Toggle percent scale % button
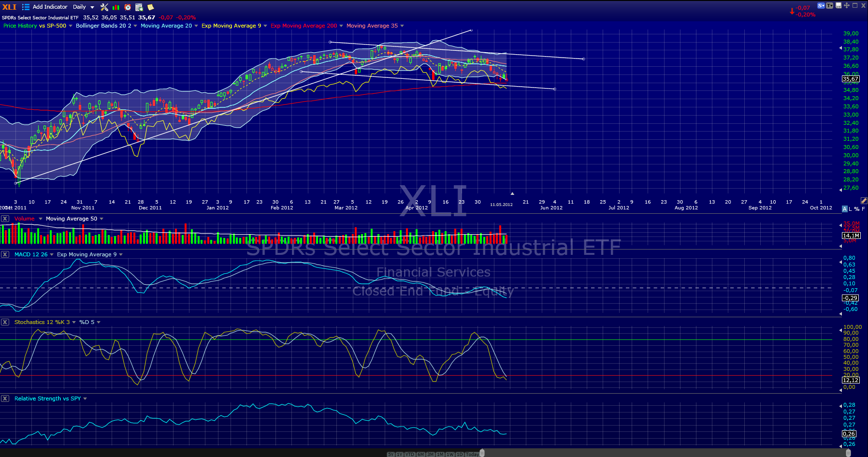 [x=857, y=209]
